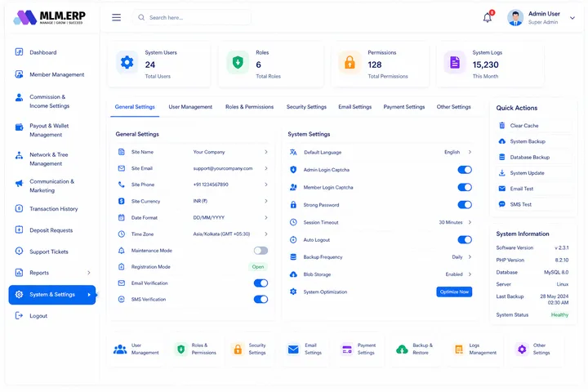
Task: Click the Permissions lock icon
Action: (350, 62)
